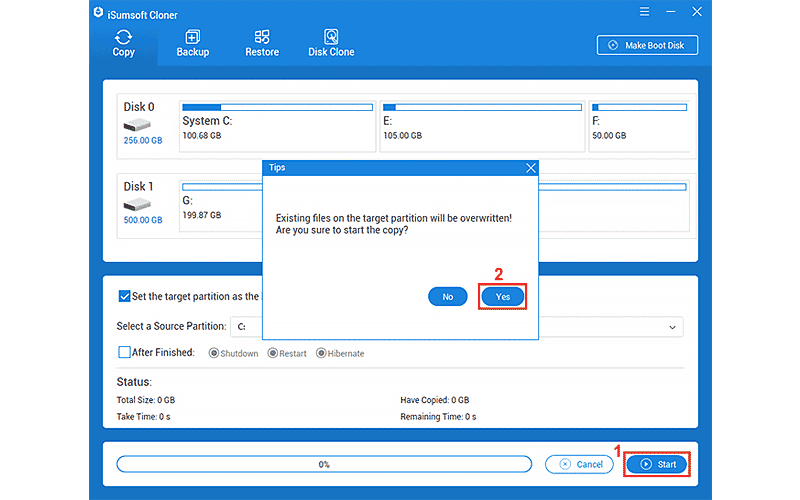Click the Take Time: 0 s text

(143, 417)
